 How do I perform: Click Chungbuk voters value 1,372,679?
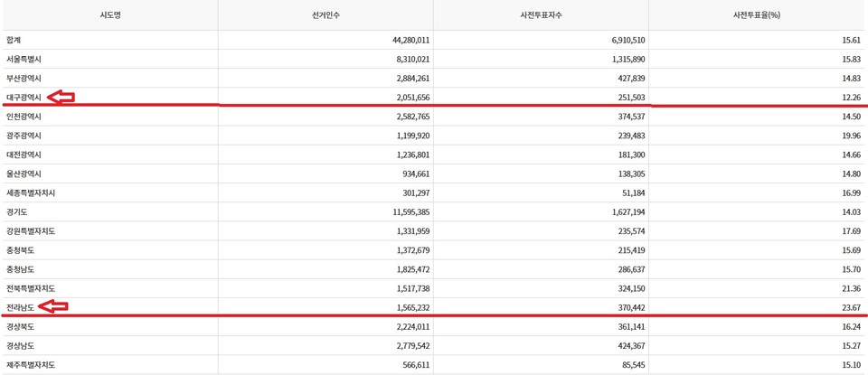coord(413,250)
